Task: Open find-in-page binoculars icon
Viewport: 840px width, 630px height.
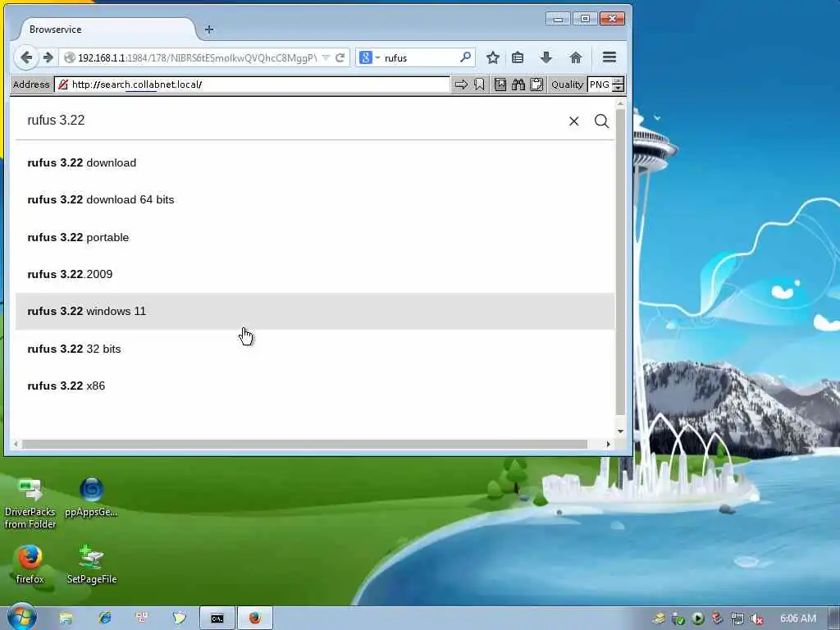Action: [518, 84]
